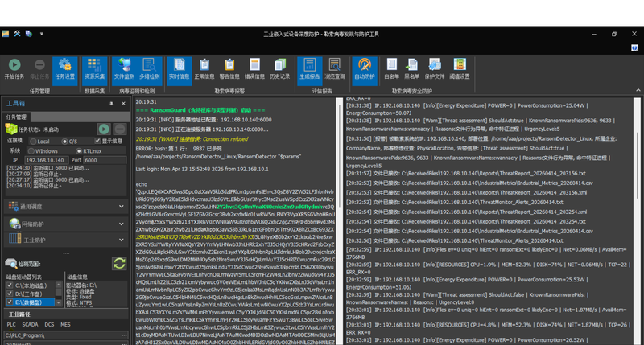The image size is (644, 345).
Task: Open 浏览查询 browse query
Action: (x=335, y=69)
